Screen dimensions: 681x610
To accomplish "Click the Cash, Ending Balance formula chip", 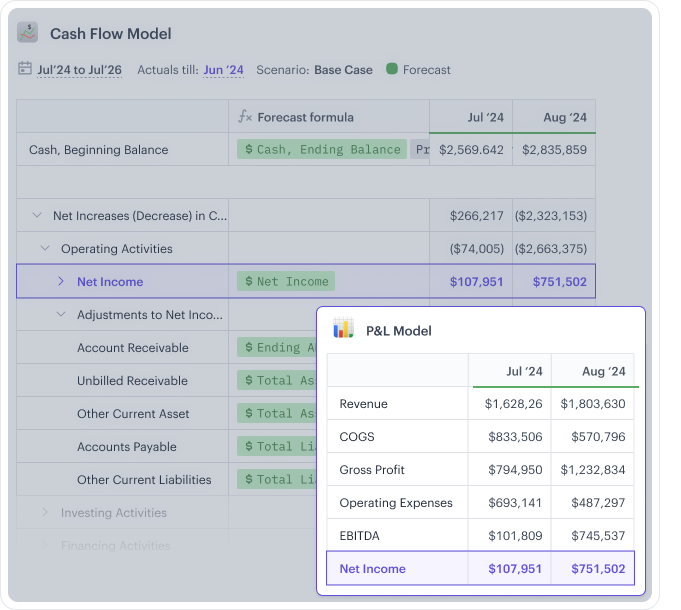I will 322,149.
